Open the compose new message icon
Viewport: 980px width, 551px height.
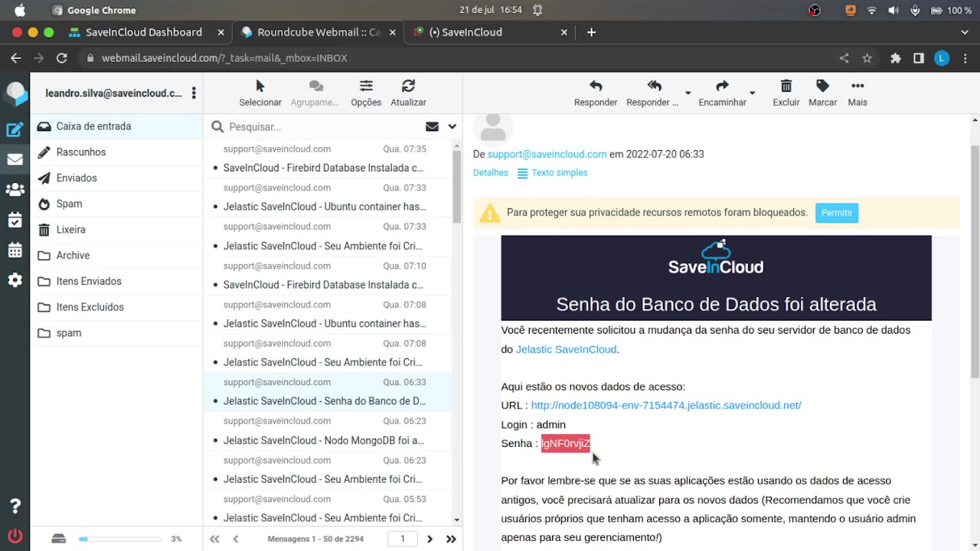click(x=15, y=129)
